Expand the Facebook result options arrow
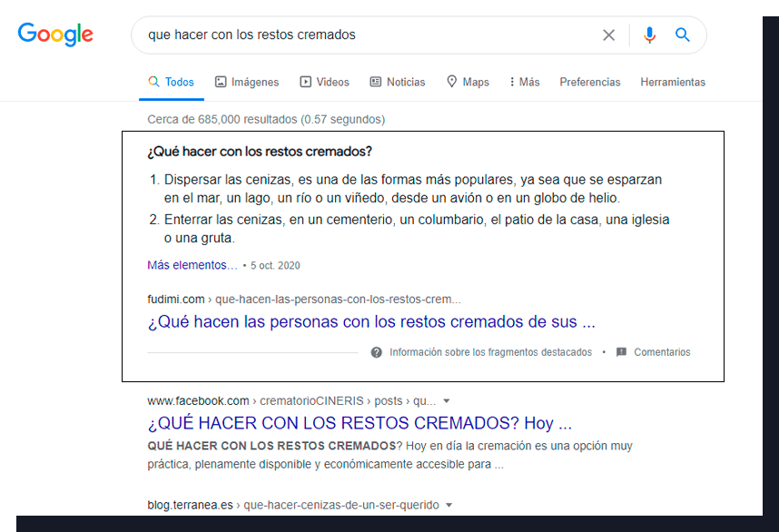 (x=447, y=401)
